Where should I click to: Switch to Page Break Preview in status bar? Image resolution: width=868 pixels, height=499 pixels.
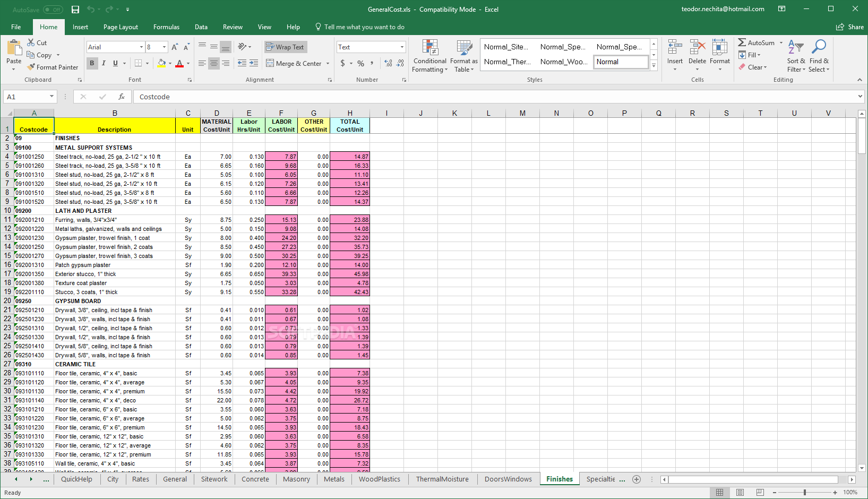pos(760,492)
